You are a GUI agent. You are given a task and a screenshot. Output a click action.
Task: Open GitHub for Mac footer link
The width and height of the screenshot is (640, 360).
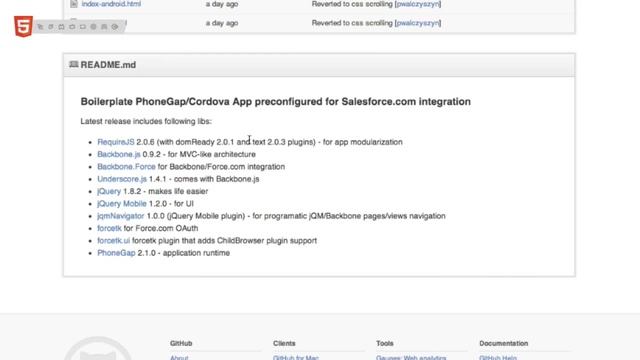pyautogui.click(x=296, y=358)
